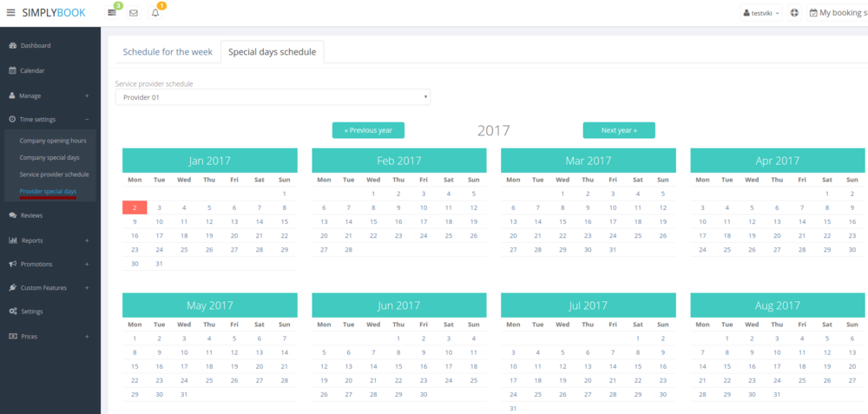Open the notifications bell icon
The width and height of the screenshot is (868, 414).
(x=155, y=13)
